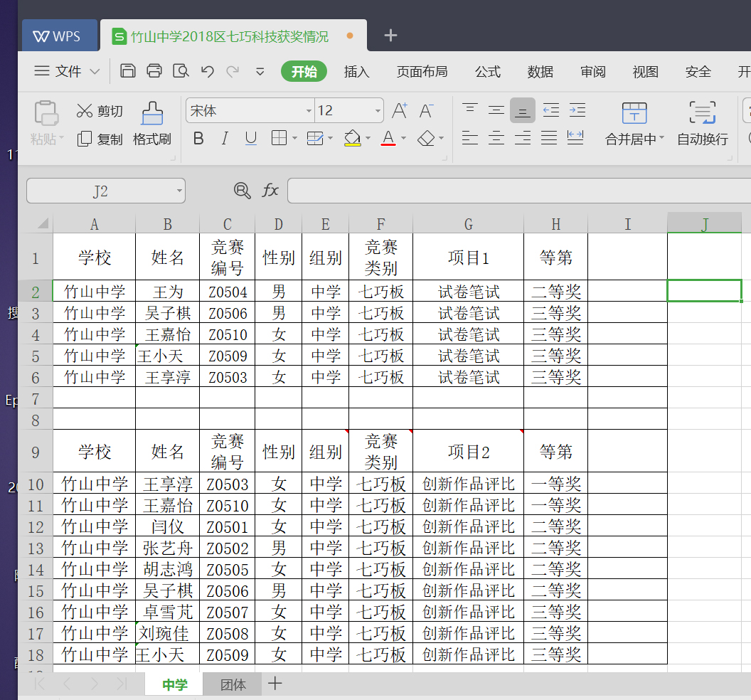Viewport: 751px width, 700px height.
Task: Switch to the 页面布局 ribbon tab
Action: pos(422,72)
